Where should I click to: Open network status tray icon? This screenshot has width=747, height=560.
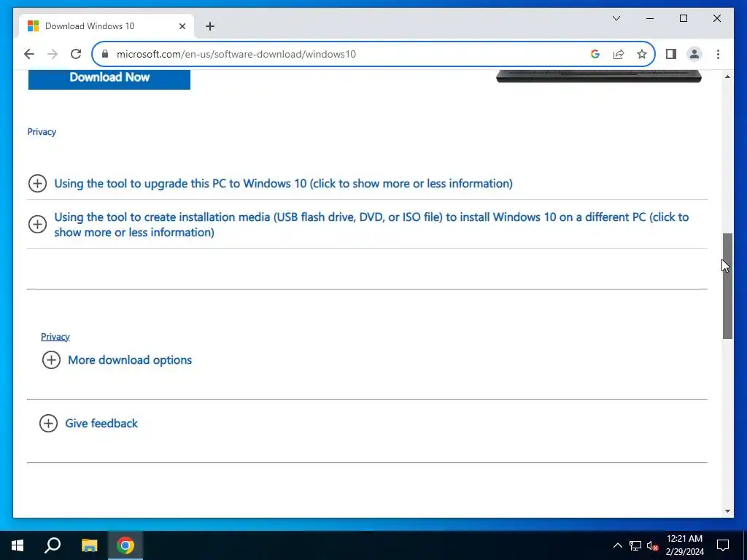coord(635,545)
